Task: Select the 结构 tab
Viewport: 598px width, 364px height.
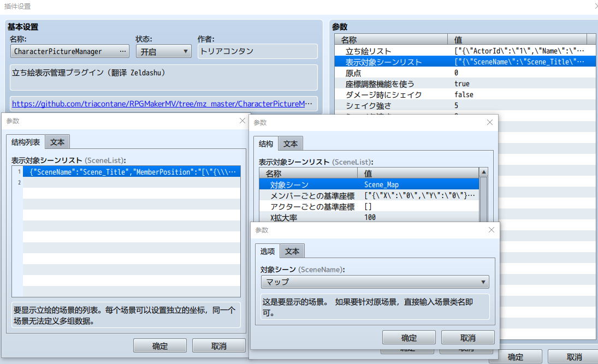Action: (x=266, y=144)
